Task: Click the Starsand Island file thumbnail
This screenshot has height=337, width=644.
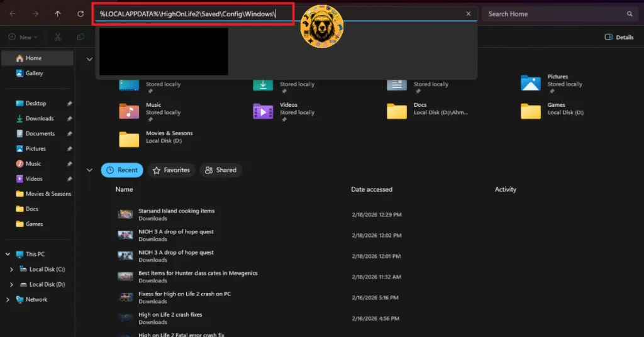Action: pos(125,214)
